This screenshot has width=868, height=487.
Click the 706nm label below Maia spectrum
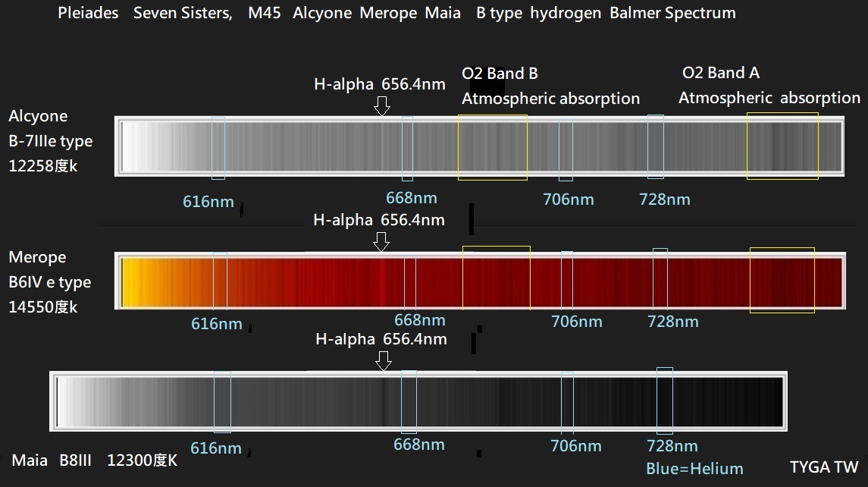[576, 445]
